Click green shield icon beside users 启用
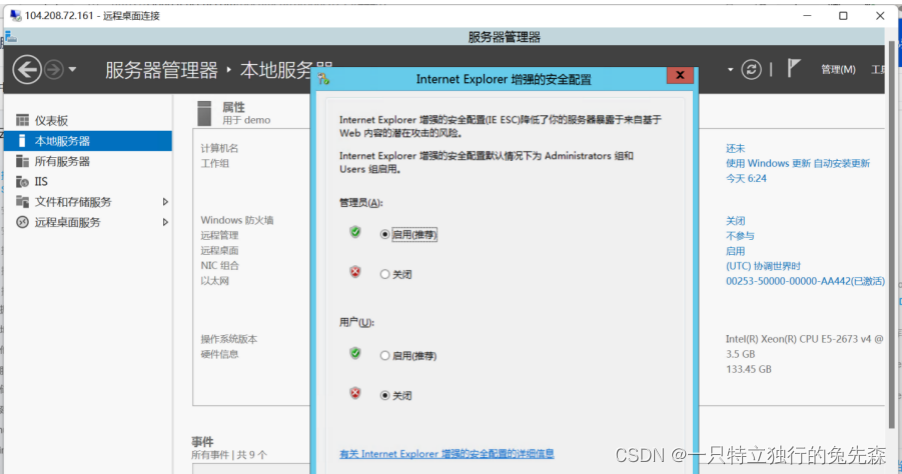The width and height of the screenshot is (902, 474). (356, 353)
